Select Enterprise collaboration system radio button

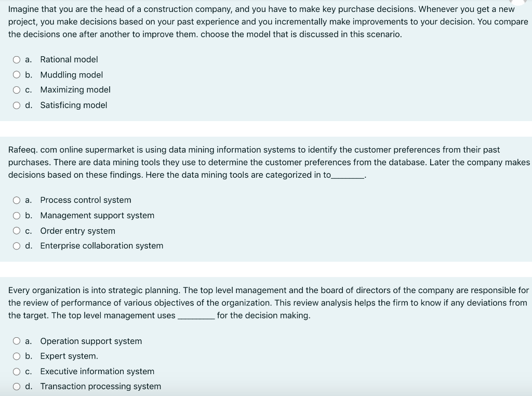[17, 246]
